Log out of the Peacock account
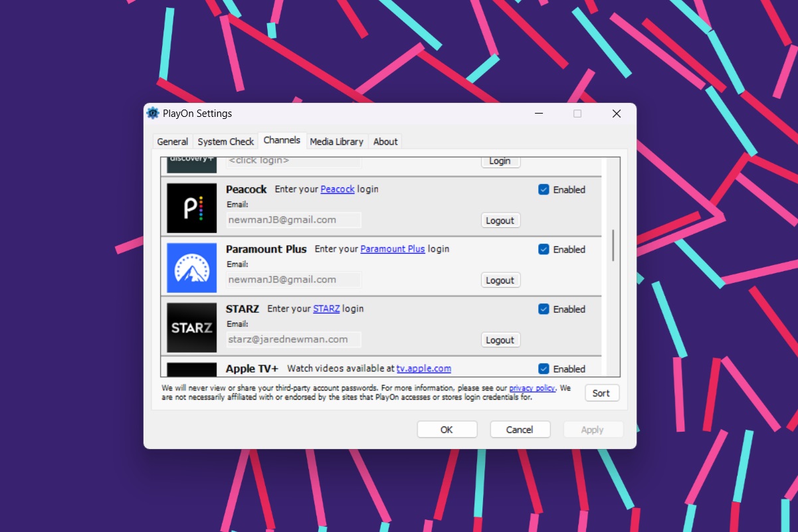This screenshot has width=798, height=532. click(x=500, y=221)
